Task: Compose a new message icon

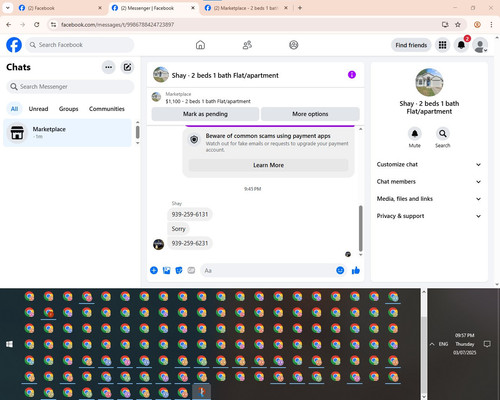Action: coord(127,67)
